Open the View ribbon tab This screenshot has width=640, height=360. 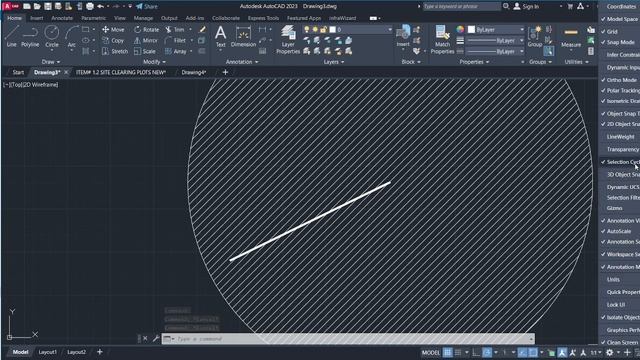(x=120, y=18)
